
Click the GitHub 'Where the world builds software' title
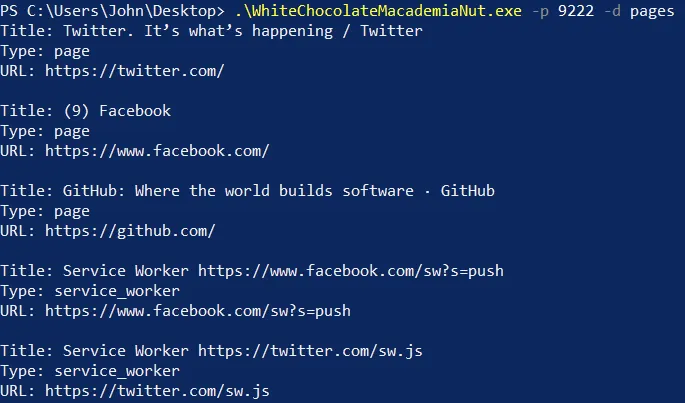pyautogui.click(x=279, y=191)
